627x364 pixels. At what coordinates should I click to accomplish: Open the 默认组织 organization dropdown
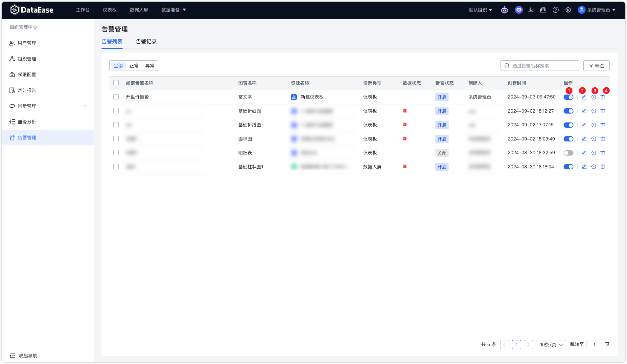tap(480, 10)
